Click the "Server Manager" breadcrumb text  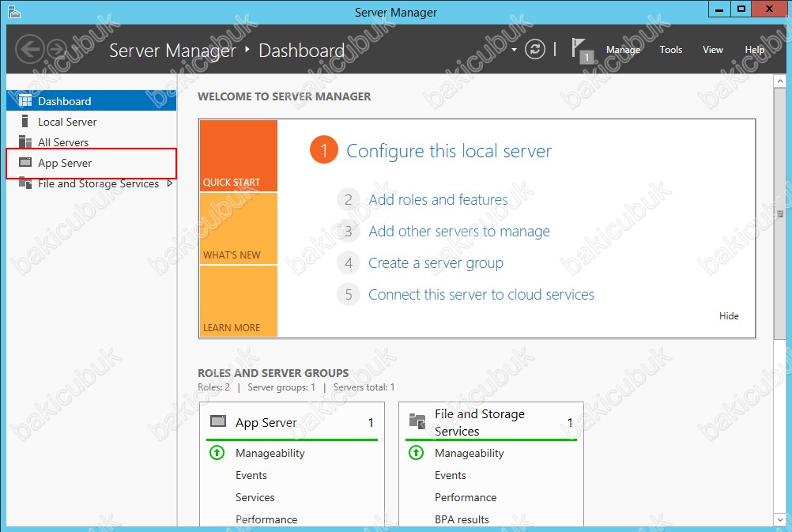pyautogui.click(x=173, y=51)
